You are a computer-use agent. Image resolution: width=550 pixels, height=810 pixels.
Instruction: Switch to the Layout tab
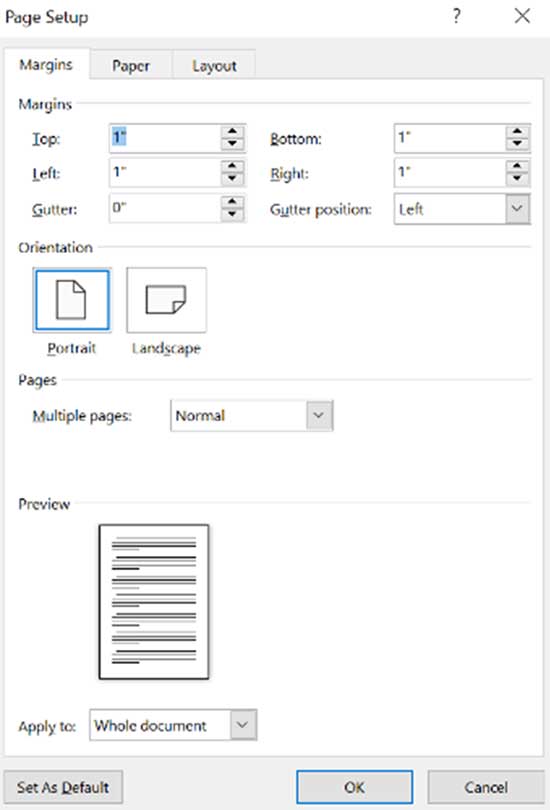(214, 66)
